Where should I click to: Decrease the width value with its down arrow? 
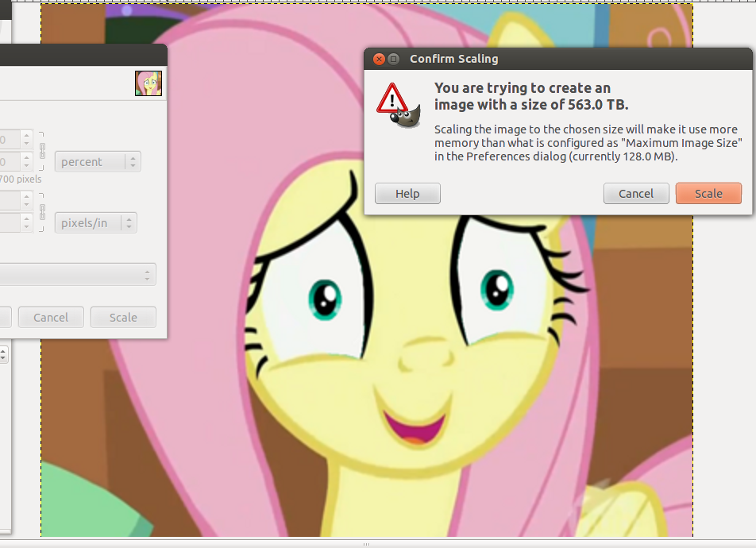click(26, 144)
